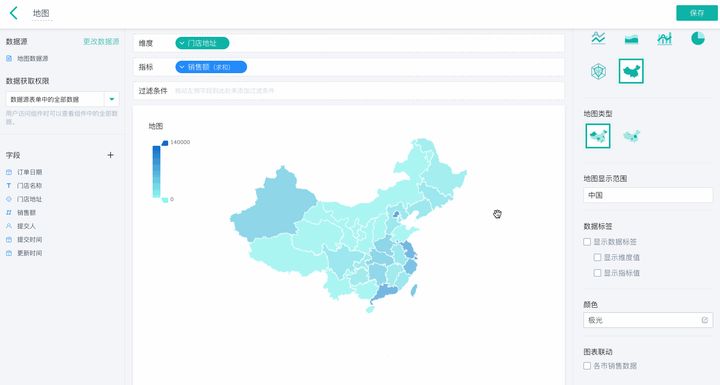The height and width of the screenshot is (385, 720).
Task: Go back using the left arrow icon
Action: coord(14,13)
